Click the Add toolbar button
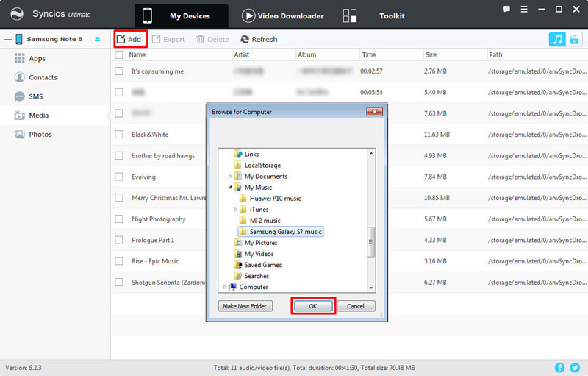588x376 pixels. (x=129, y=39)
